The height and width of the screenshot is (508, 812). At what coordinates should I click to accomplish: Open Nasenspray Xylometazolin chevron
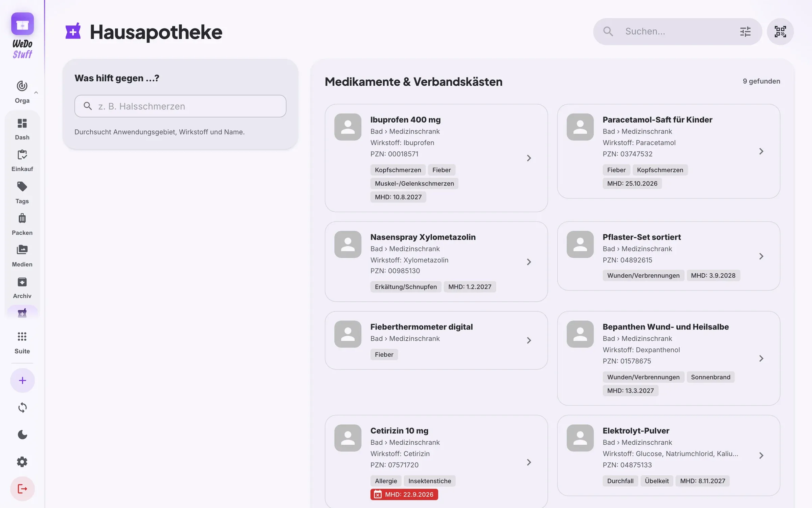coord(529,262)
